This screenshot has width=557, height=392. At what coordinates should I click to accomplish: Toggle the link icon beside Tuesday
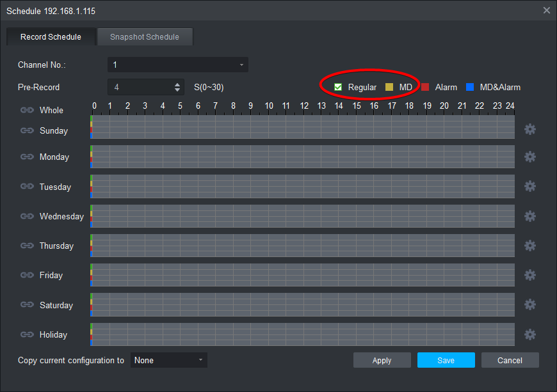[27, 187]
